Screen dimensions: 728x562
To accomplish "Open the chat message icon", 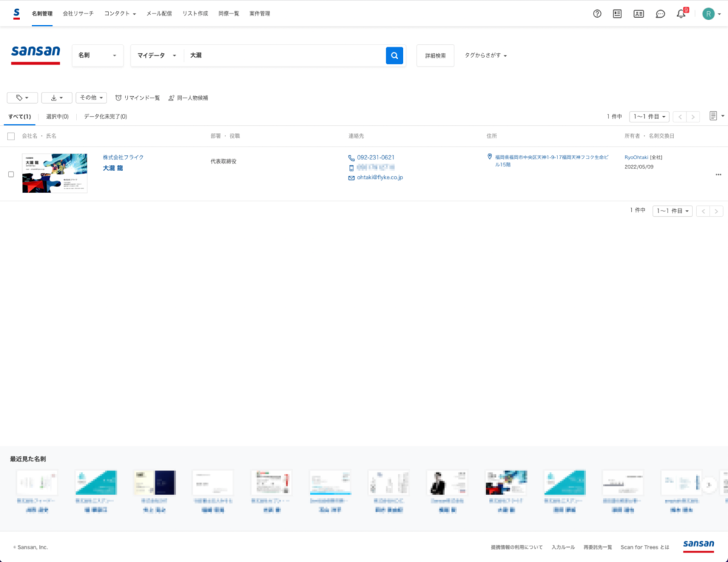I will pyautogui.click(x=660, y=14).
